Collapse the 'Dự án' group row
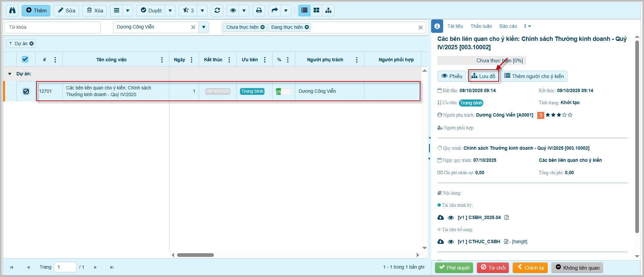Image resolution: width=644 pixels, height=277 pixels. coord(10,74)
